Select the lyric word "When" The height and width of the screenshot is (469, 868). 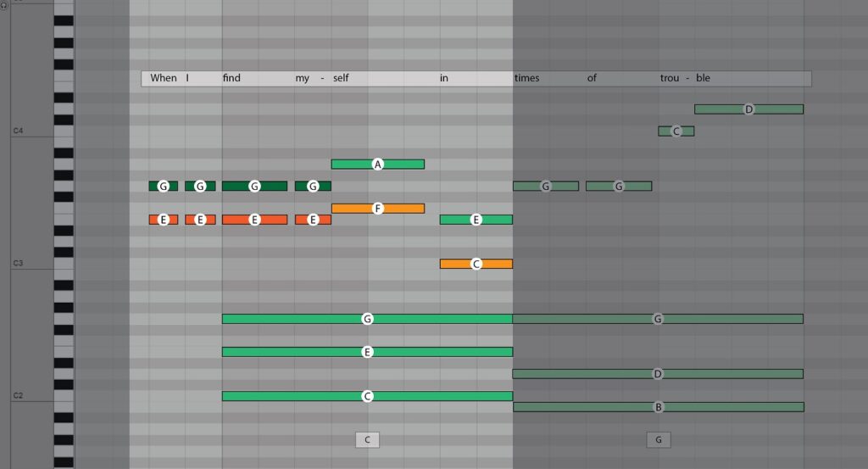click(164, 78)
